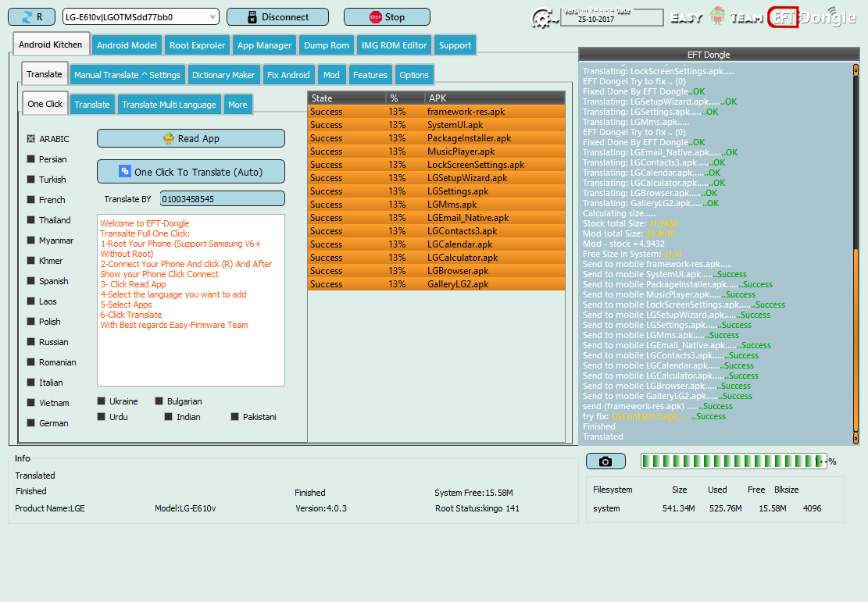This screenshot has height=602, width=868.
Task: Click One Click To Translate (Auto) button
Action: (x=191, y=172)
